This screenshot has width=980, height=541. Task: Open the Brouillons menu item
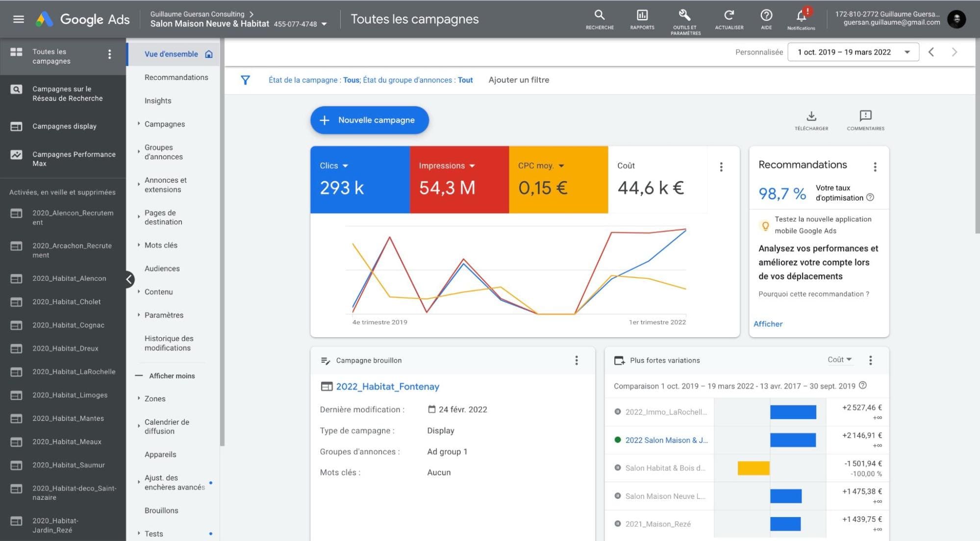(x=161, y=511)
